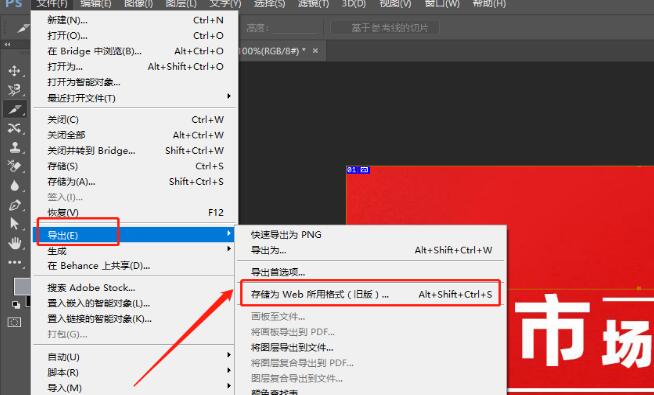Choose 恢复(V) menu item
Image resolution: width=654 pixels, height=395 pixels.
(135, 212)
